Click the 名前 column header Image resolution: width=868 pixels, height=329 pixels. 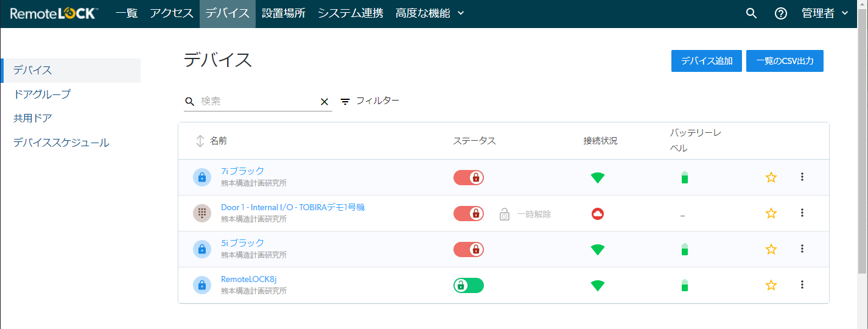click(x=219, y=141)
